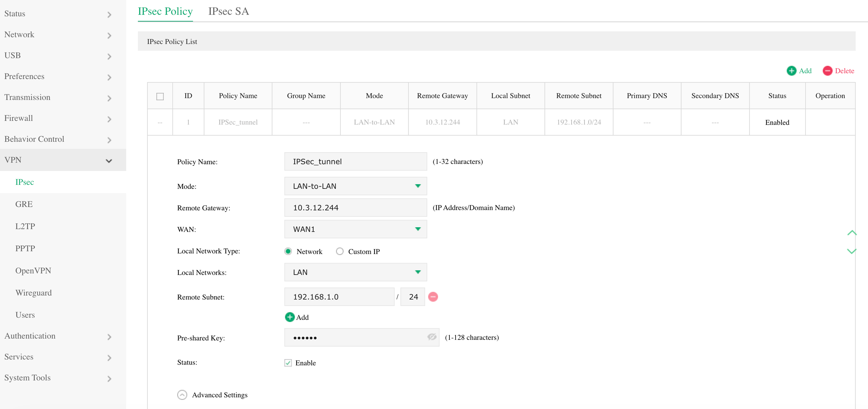Focus the Pre-shared Key field
Screen dimensions: 868x409
362,338
